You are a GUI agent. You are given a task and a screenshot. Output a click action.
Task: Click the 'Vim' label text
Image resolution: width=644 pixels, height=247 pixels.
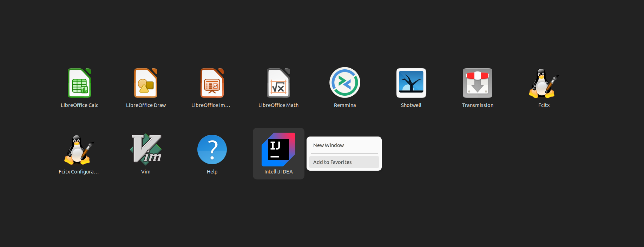(x=146, y=172)
